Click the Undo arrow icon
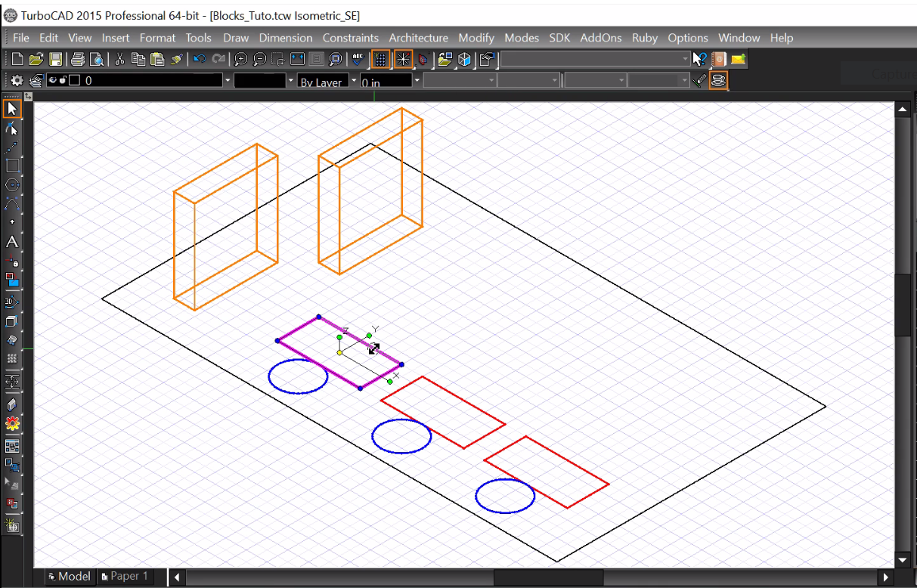 tap(200, 58)
